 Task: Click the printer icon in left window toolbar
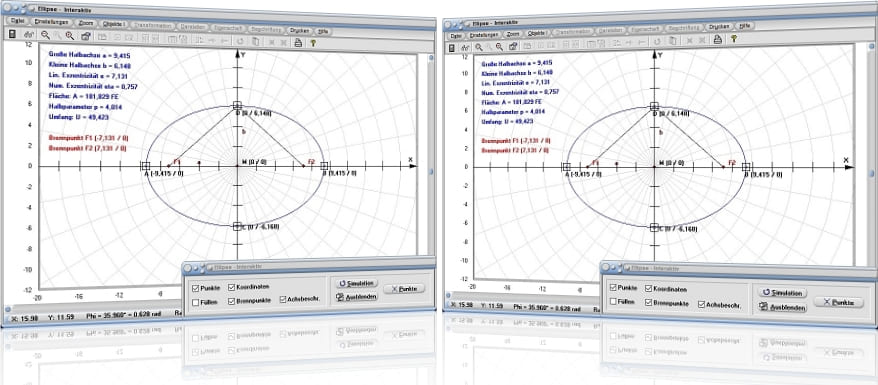coord(298,42)
